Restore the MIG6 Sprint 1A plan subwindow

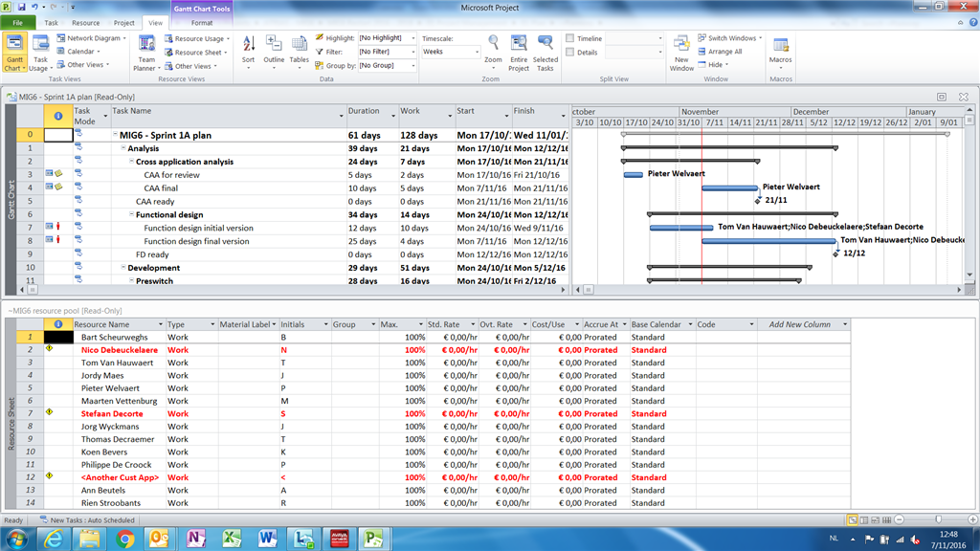pyautogui.click(x=942, y=97)
